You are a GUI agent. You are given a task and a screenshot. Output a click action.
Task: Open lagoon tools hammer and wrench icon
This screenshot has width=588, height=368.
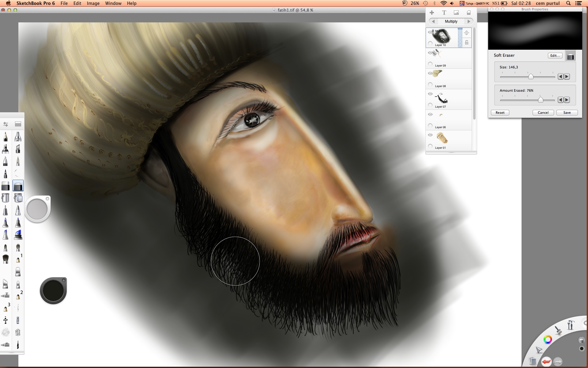570,325
